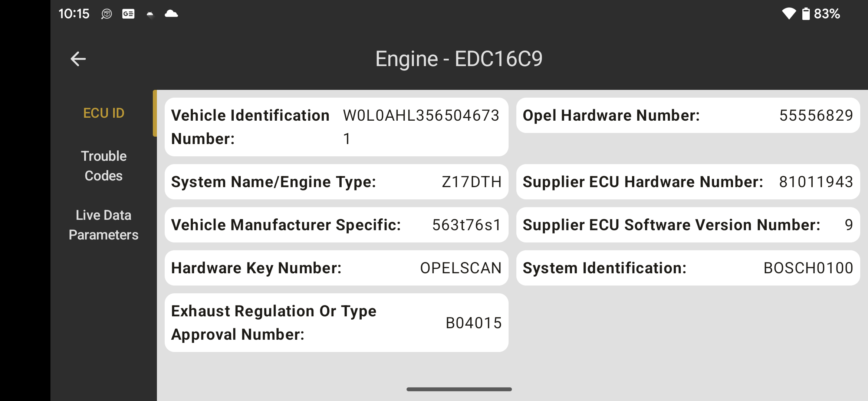Tap the Engine - EDC16C9 title
Viewport: 868px width, 401px height.
[x=459, y=59]
